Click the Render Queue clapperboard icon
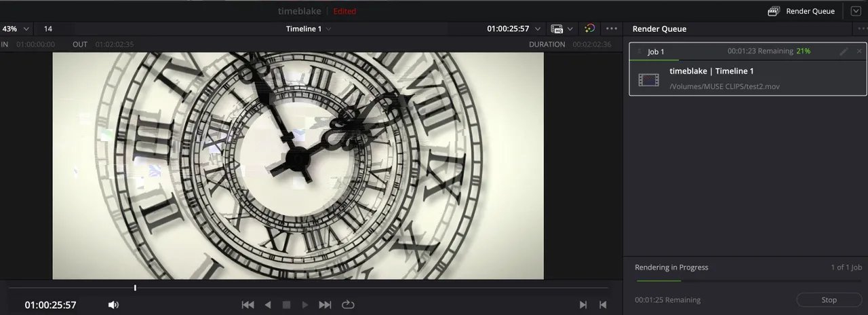Screen dimensions: 868x315 [774, 11]
